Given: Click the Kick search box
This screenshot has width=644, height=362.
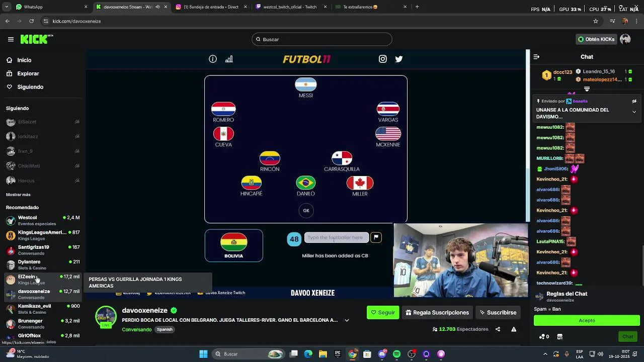Looking at the screenshot, I should point(322,39).
